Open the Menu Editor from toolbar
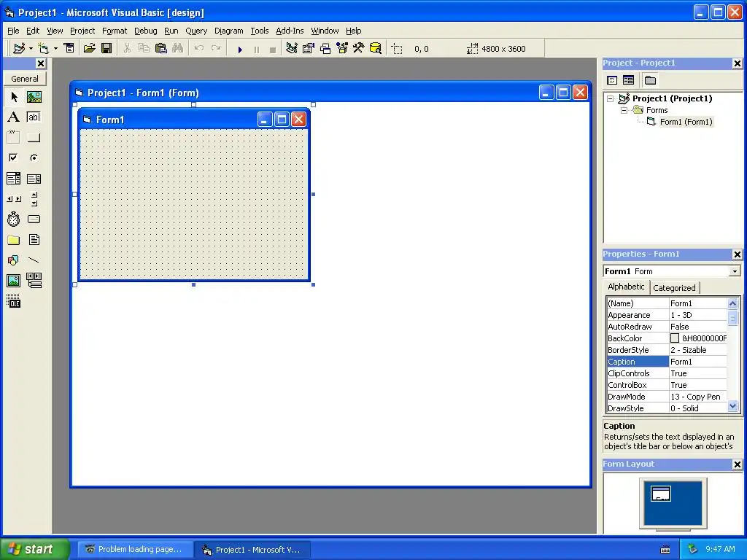The width and height of the screenshot is (747, 560). point(69,49)
